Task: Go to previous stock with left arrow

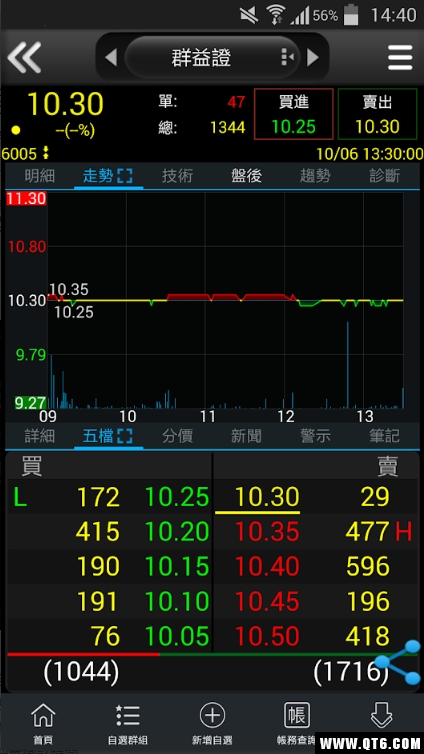Action: coord(111,58)
